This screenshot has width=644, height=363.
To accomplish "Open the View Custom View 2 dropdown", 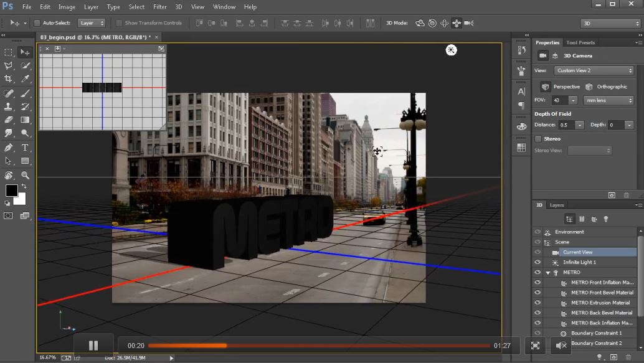I will click(x=594, y=70).
